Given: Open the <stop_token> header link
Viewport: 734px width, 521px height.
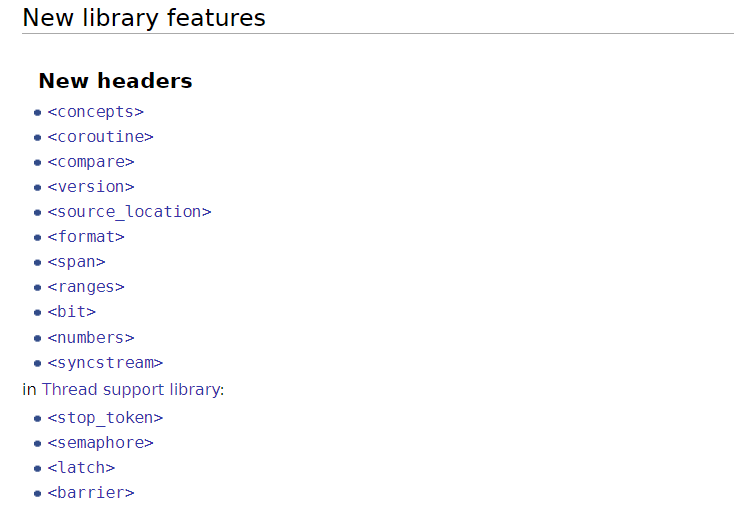Looking at the screenshot, I should tap(105, 418).
